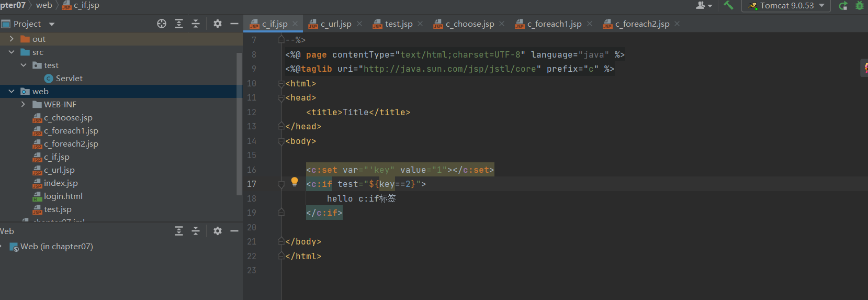
Task: Hide the Project panel with minus icon
Action: point(234,24)
